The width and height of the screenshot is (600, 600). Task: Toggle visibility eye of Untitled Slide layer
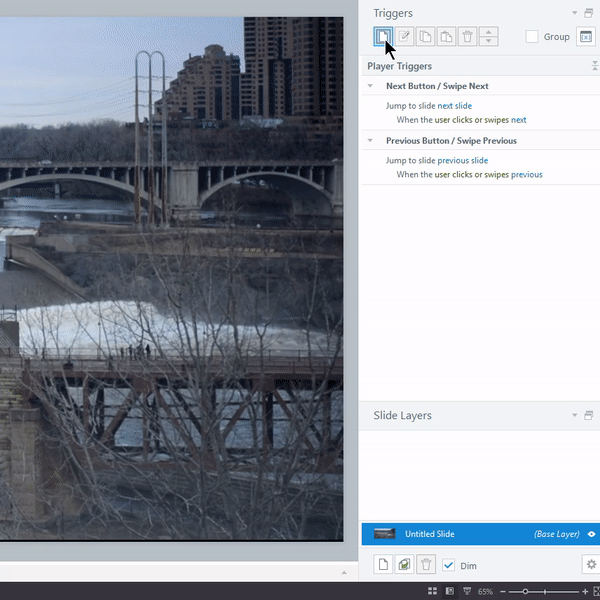pos(592,534)
